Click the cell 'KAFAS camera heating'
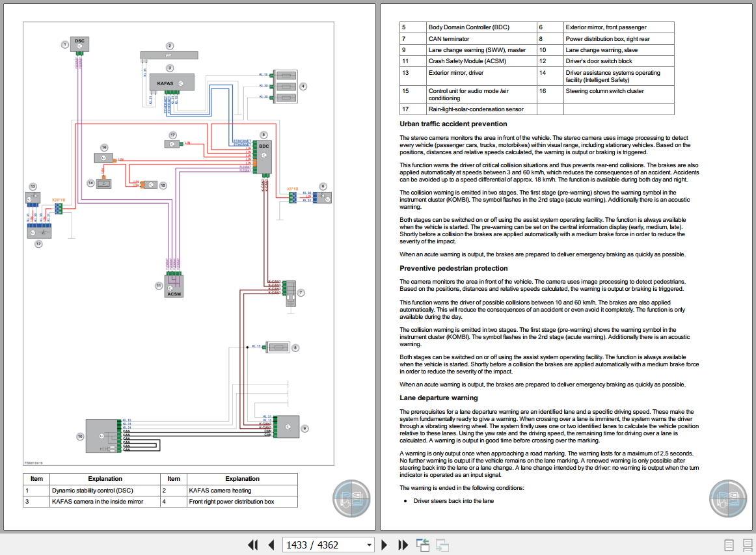The width and height of the screenshot is (756, 555). (242, 491)
